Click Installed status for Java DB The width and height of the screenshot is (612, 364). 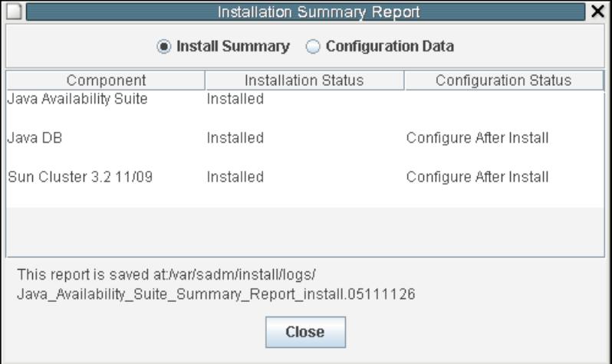(x=235, y=138)
